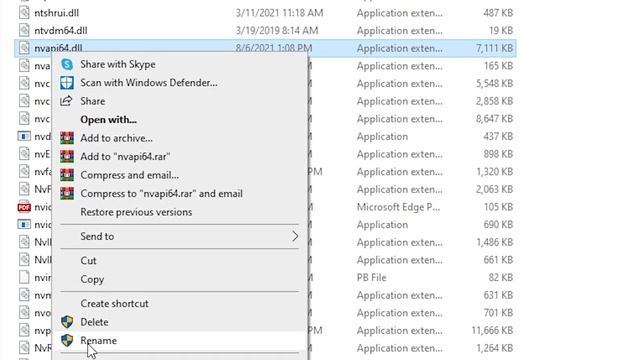
Task: Click file icon of the 1,486 KB row
Action: tap(24, 242)
